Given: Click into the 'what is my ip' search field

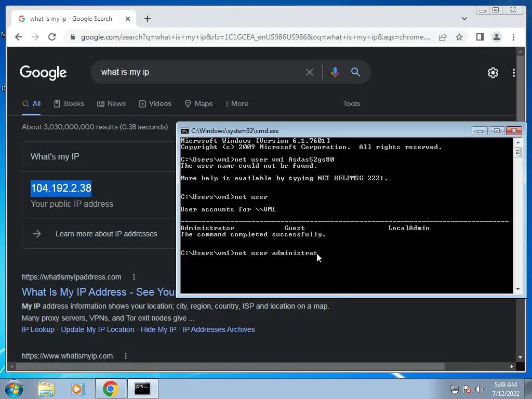Looking at the screenshot, I should point(200,72).
